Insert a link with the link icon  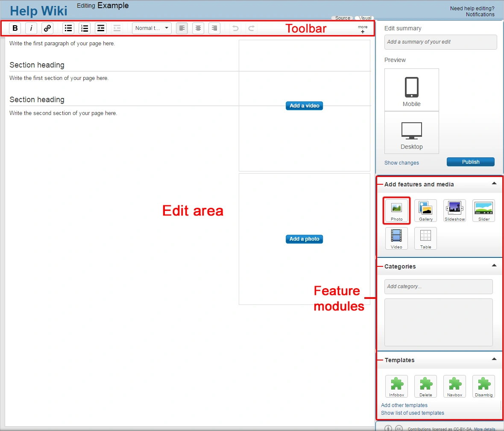[47, 28]
